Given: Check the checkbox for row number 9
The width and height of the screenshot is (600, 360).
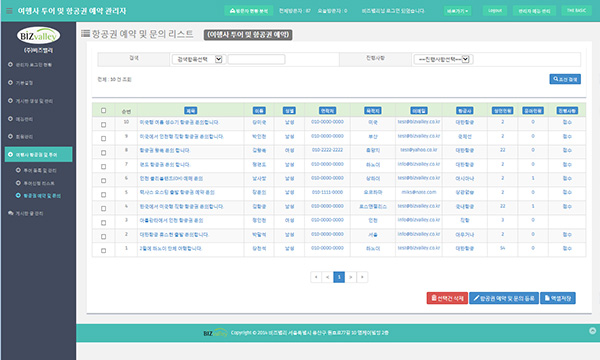Looking at the screenshot, I should (103, 138).
